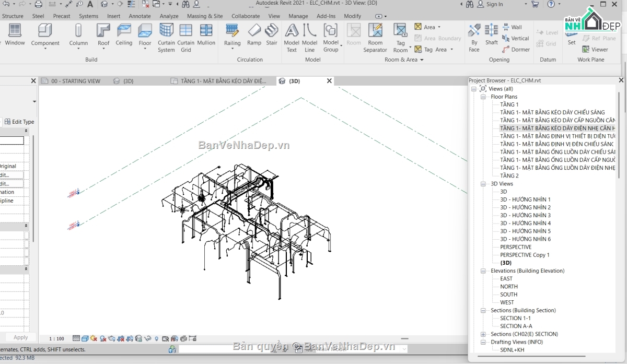
Task: Collapse Drafting Views (INFO) node
Action: click(483, 342)
